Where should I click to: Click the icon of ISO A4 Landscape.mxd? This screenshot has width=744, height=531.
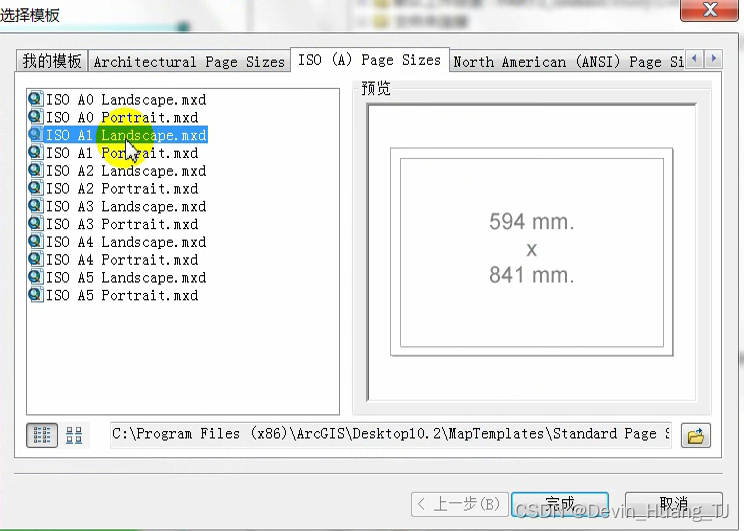pos(36,242)
